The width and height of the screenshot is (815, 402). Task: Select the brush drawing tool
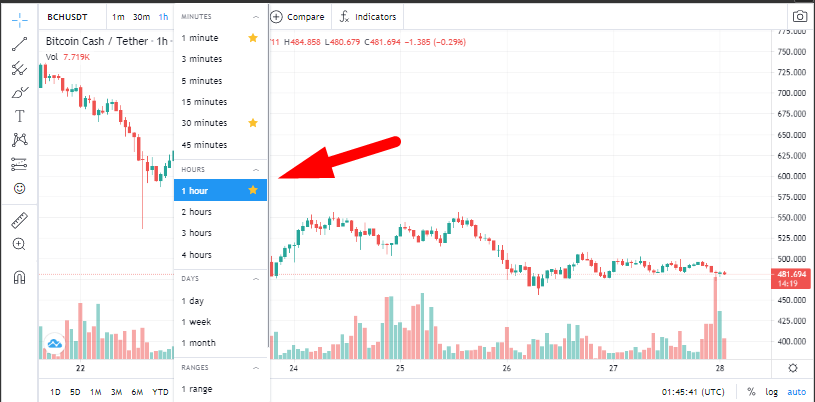(20, 93)
